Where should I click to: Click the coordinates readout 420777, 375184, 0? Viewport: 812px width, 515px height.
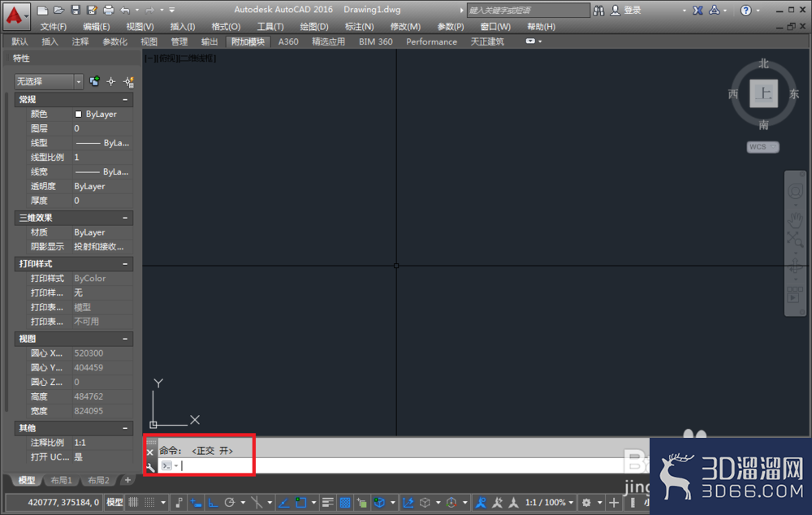point(63,502)
